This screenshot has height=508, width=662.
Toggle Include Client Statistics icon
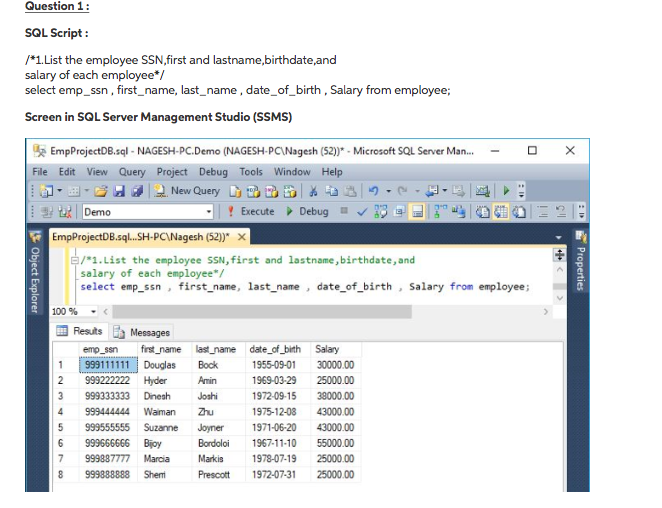458,212
